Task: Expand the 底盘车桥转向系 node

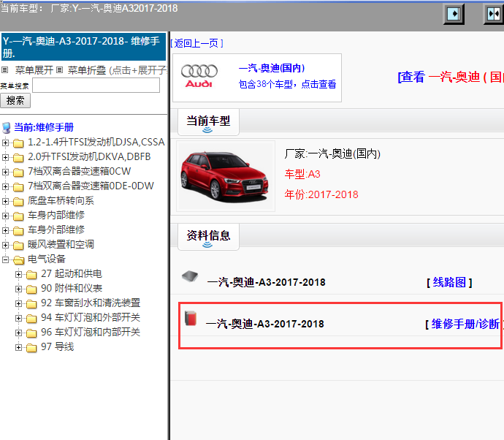Action: [5, 201]
